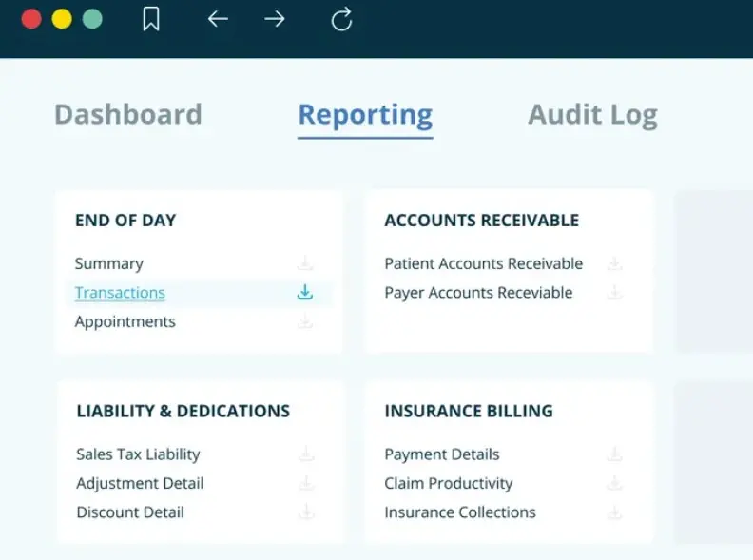Download the Appointments report
Viewport: 753px width, 560px height.
click(x=305, y=320)
